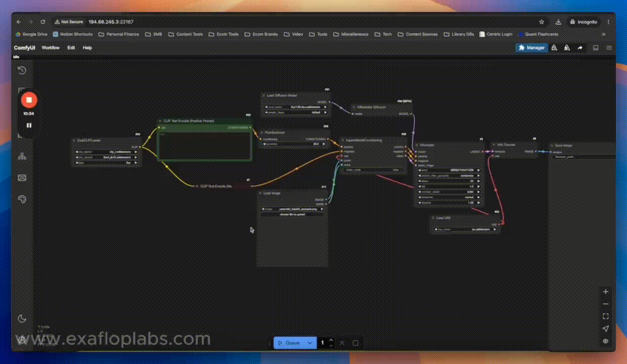Open the Workflow menu

point(51,48)
